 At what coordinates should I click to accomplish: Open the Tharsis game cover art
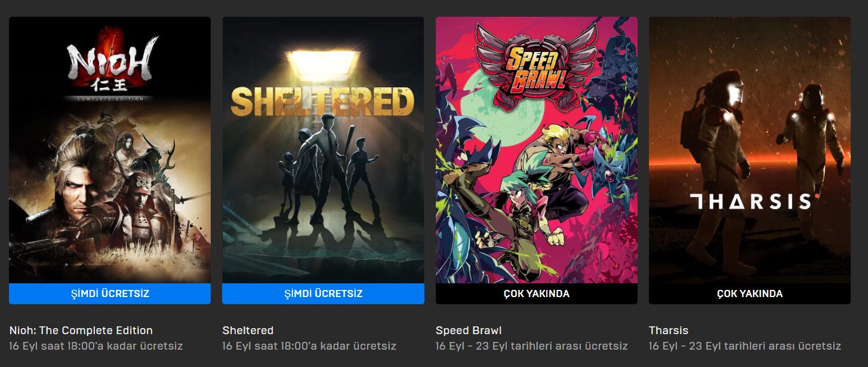pyautogui.click(x=750, y=150)
